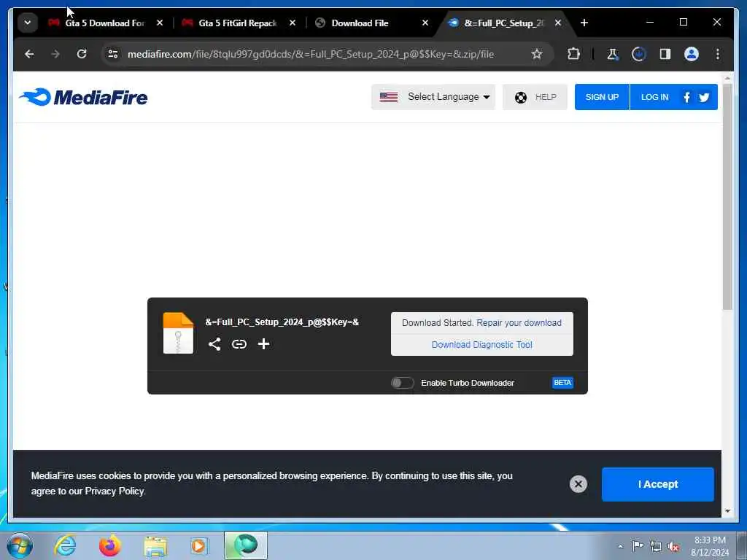747x560 pixels.
Task: Launch Firefox from the taskbar
Action: [x=109, y=545]
